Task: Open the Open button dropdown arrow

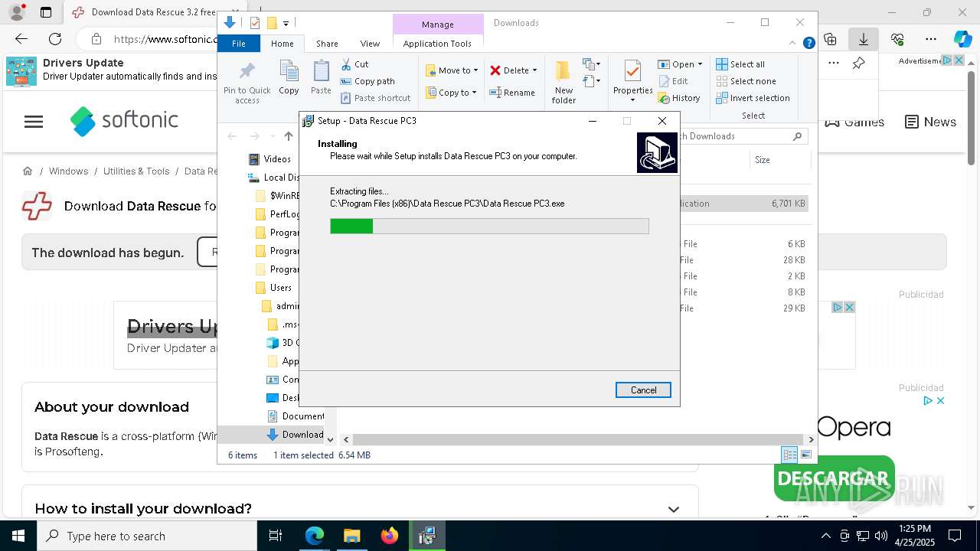Action: click(700, 64)
